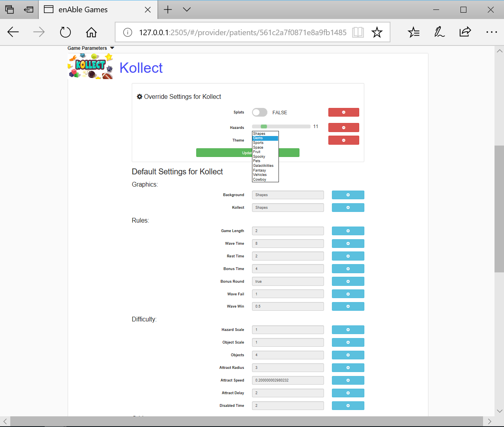
Task: Add override for Object Scale
Action: [x=348, y=342]
